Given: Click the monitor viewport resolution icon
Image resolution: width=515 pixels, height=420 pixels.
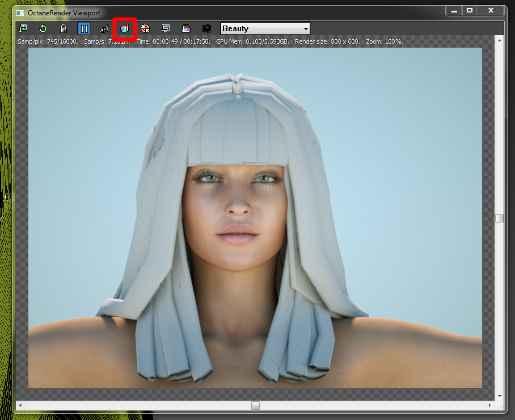Looking at the screenshot, I should [166, 28].
